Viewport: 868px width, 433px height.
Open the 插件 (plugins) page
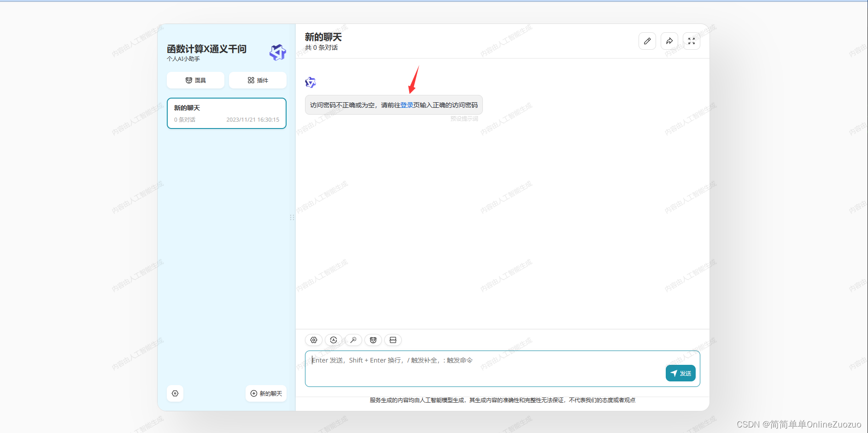[258, 80]
